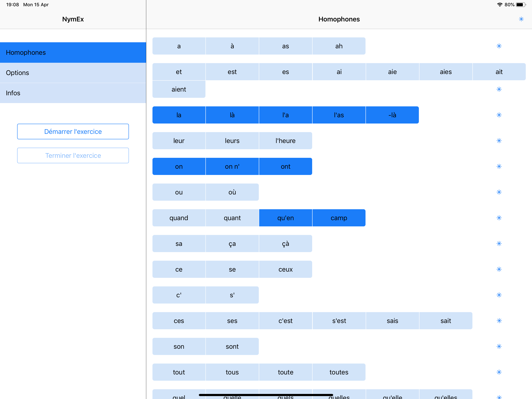This screenshot has height=399, width=532.
Task: Deselect the selected 'qu'en' homophone
Action: pyautogui.click(x=285, y=218)
